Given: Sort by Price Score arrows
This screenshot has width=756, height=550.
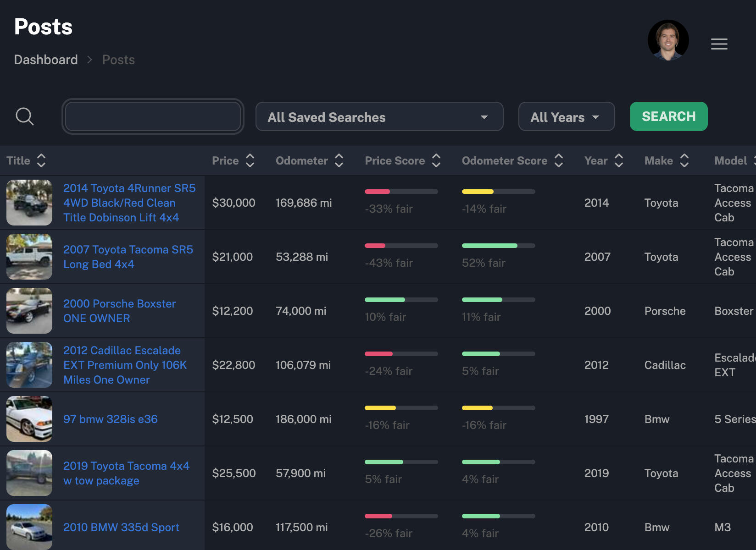Looking at the screenshot, I should tap(436, 161).
